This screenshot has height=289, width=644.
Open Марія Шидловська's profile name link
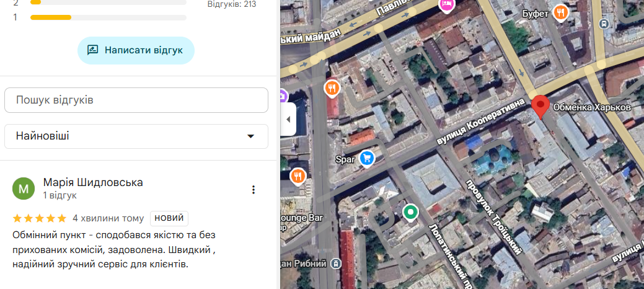point(93,182)
